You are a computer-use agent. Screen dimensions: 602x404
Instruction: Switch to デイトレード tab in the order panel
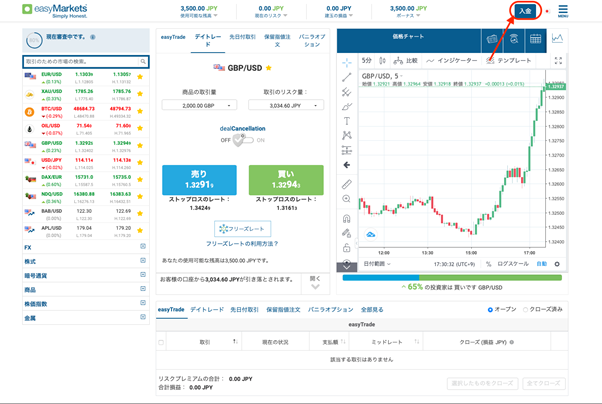[208, 40]
